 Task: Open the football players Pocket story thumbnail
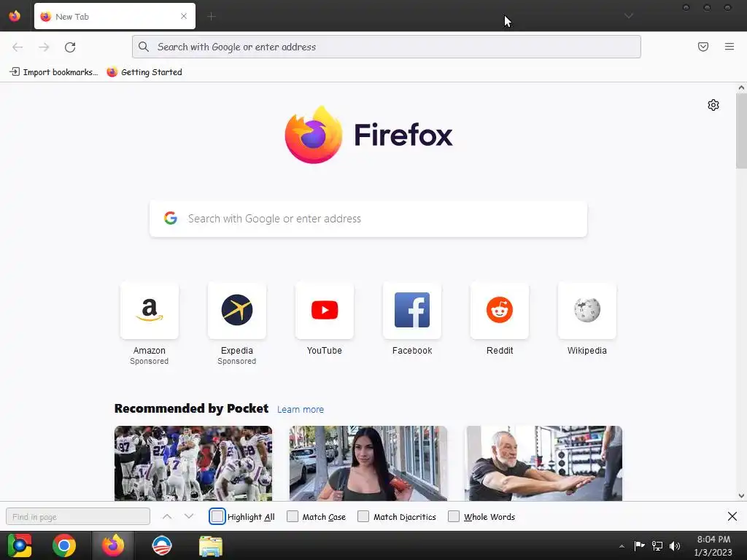pos(193,463)
